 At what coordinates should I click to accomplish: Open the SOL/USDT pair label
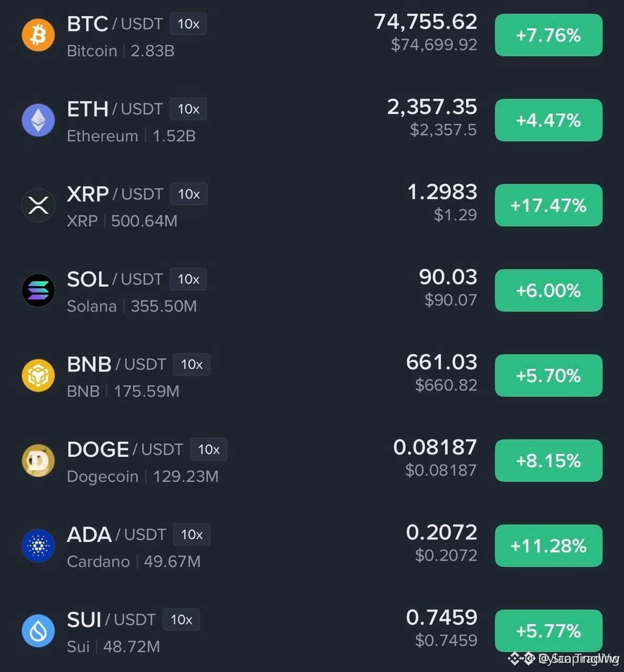[115, 279]
